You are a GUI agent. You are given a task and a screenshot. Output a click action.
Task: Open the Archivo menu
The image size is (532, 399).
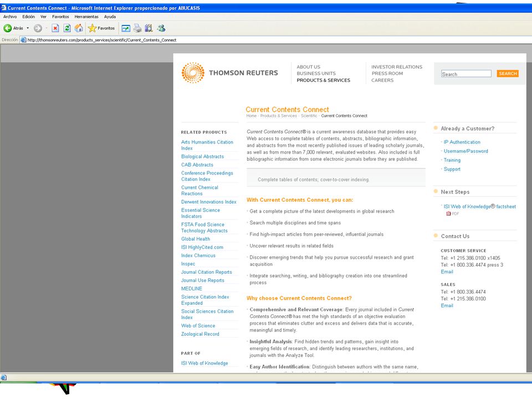[10, 17]
